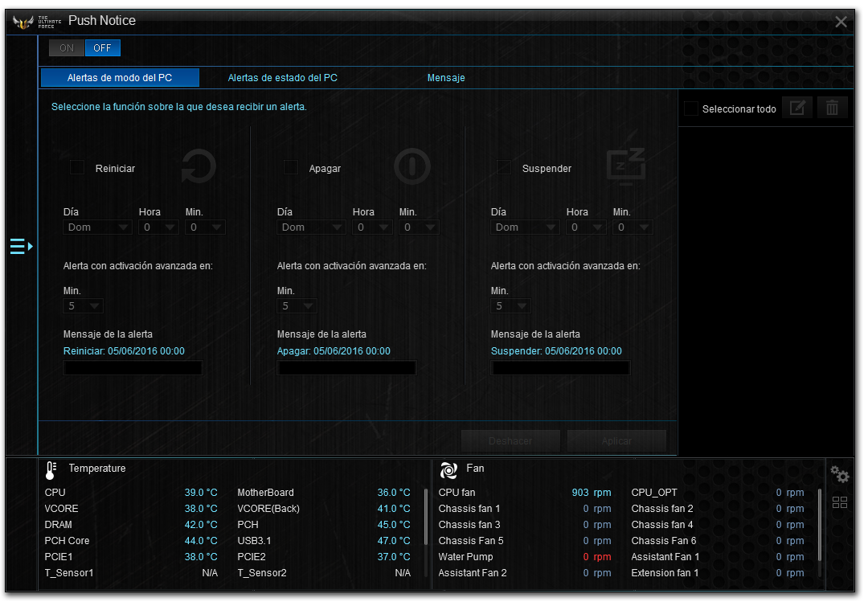This screenshot has height=602, width=868.
Task: Click the Temperature panel scrollbar
Action: coord(426,517)
